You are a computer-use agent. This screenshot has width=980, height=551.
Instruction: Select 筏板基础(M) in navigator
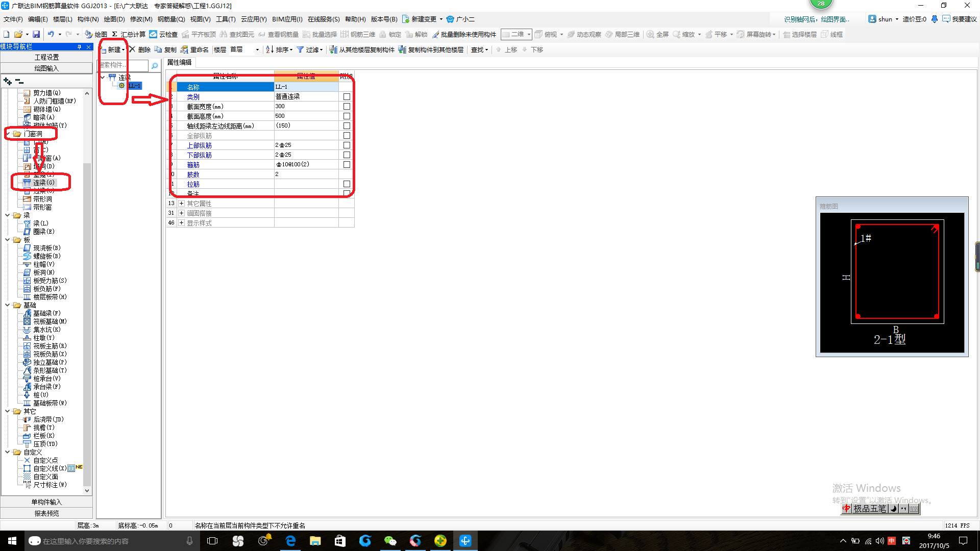pyautogui.click(x=50, y=321)
